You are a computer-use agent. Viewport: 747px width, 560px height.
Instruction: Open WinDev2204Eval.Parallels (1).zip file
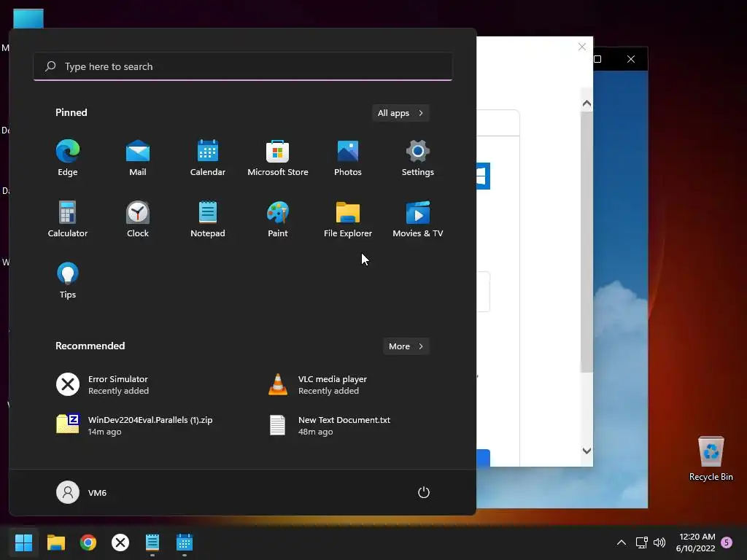tap(134, 425)
